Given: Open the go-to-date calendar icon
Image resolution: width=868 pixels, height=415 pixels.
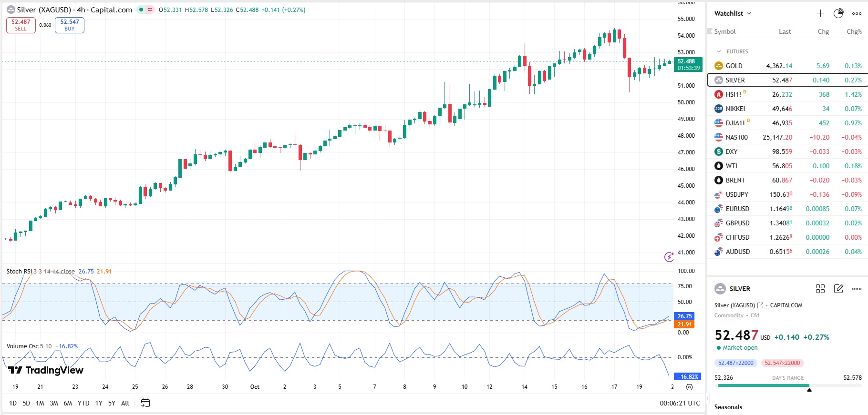Looking at the screenshot, I should point(145,403).
